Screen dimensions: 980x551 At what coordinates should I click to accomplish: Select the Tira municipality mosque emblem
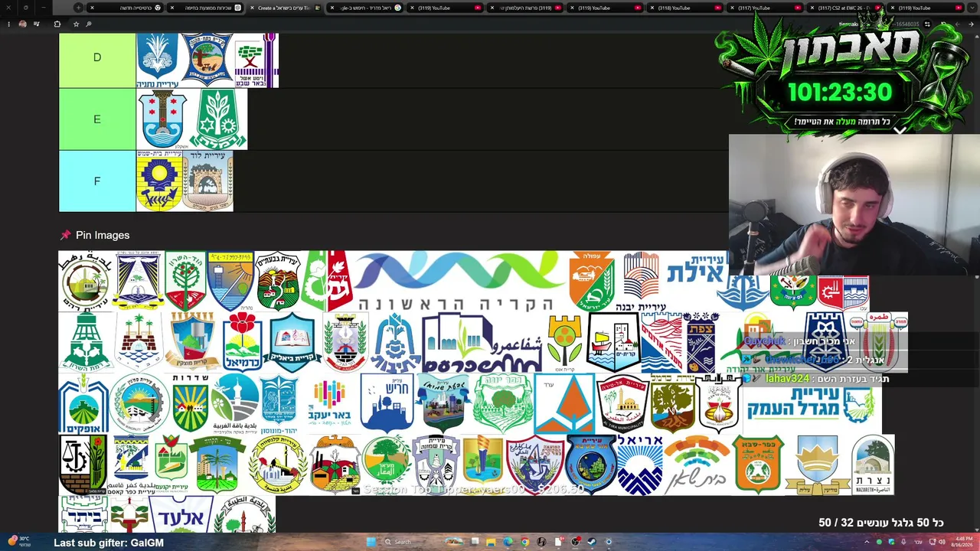[x=622, y=403]
